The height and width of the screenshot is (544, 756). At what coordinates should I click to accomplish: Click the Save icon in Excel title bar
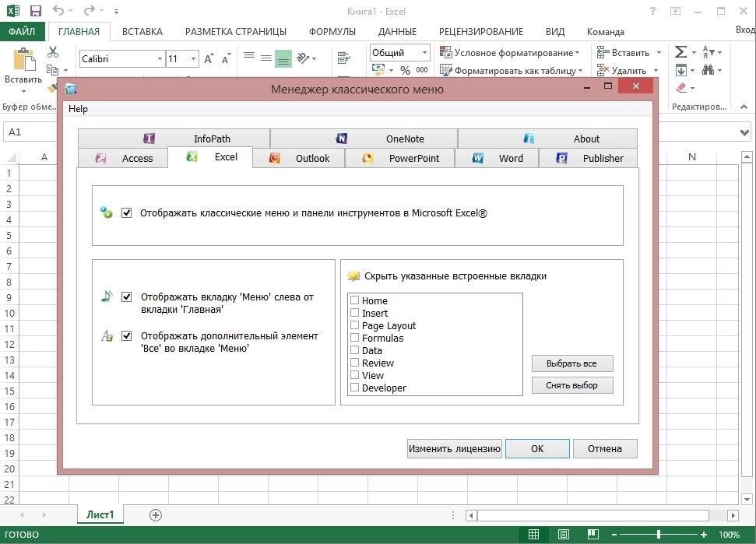[36, 11]
